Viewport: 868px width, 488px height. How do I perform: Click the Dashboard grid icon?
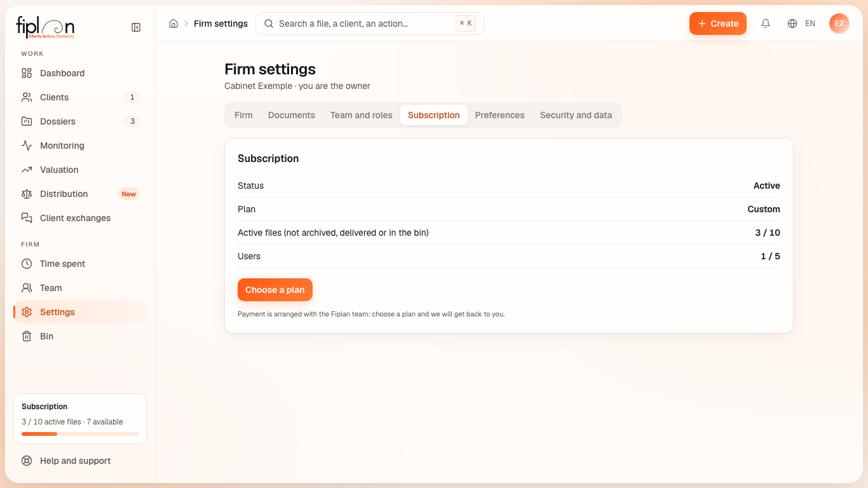[27, 73]
